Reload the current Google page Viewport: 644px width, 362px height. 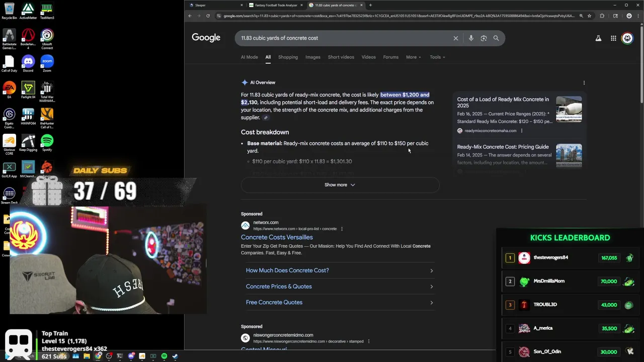(x=208, y=16)
